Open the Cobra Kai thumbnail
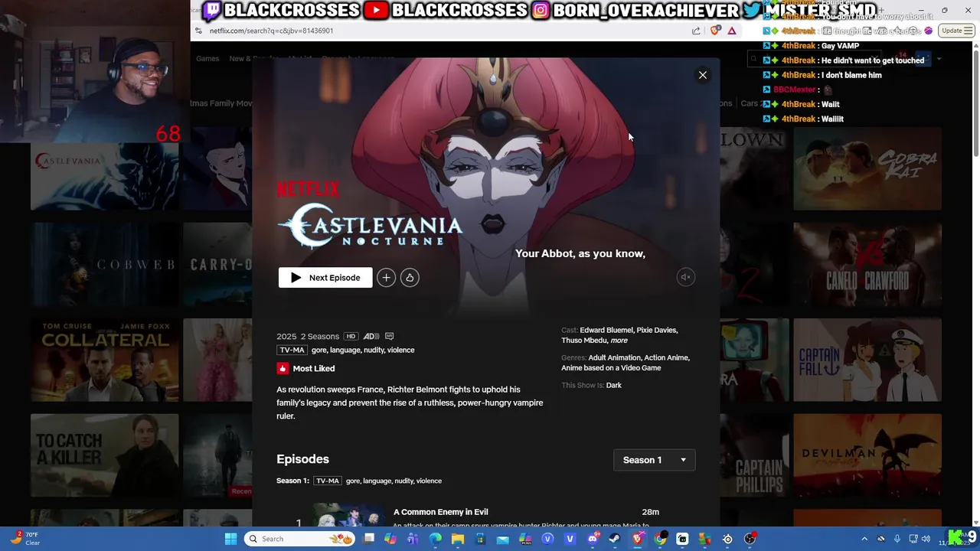The height and width of the screenshot is (551, 980). (867, 168)
